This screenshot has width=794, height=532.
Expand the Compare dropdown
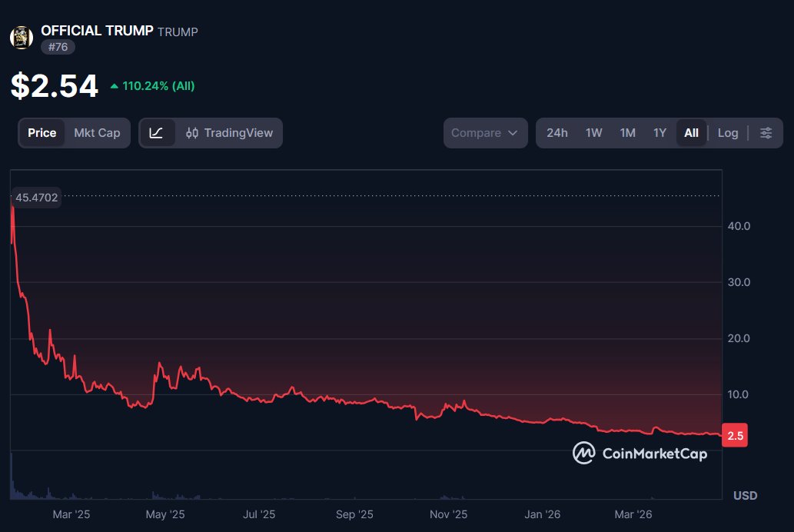485,133
